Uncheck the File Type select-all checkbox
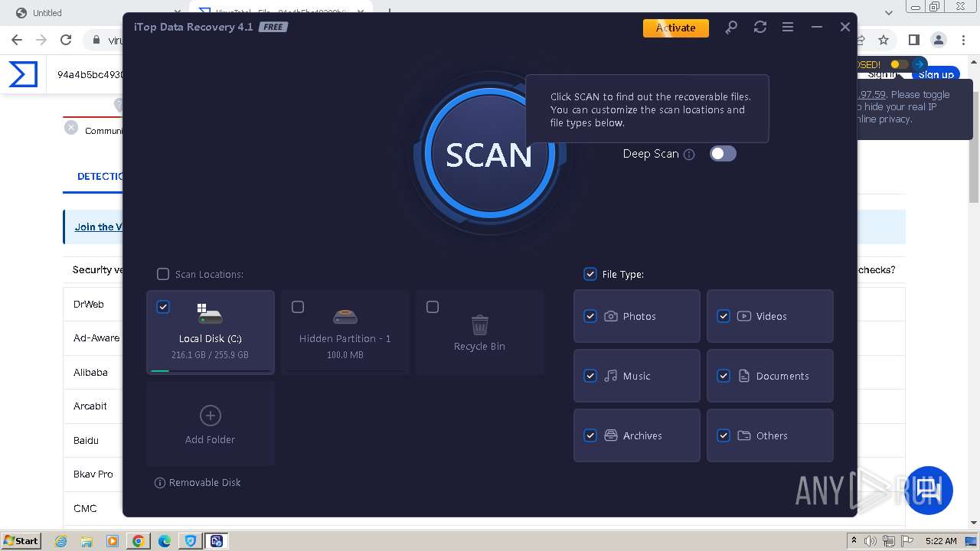 coord(590,274)
